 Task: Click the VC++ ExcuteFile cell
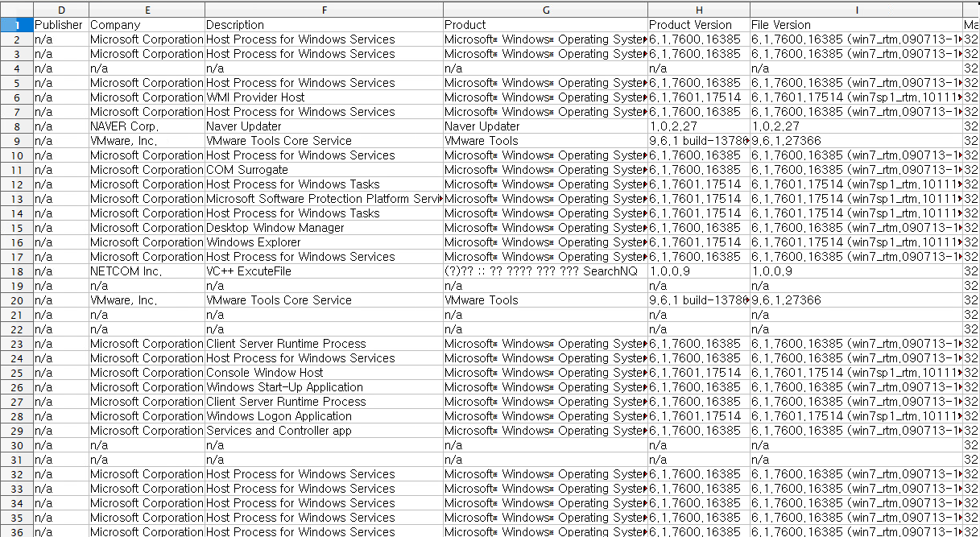tap(324, 271)
